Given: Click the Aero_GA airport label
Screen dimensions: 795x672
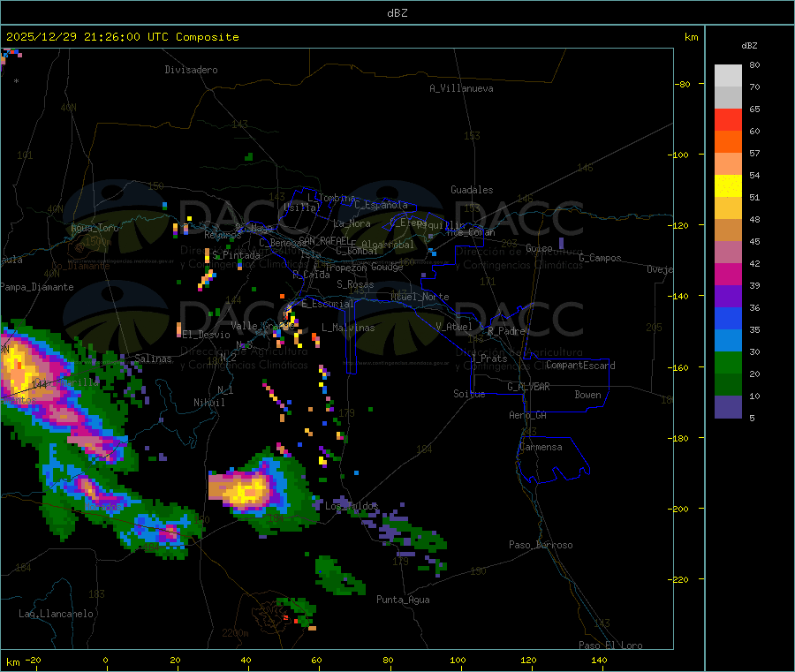Looking at the screenshot, I should (527, 415).
